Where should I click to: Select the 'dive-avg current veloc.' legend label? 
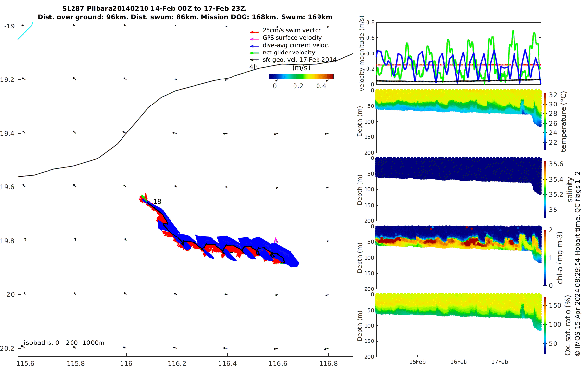(x=296, y=45)
